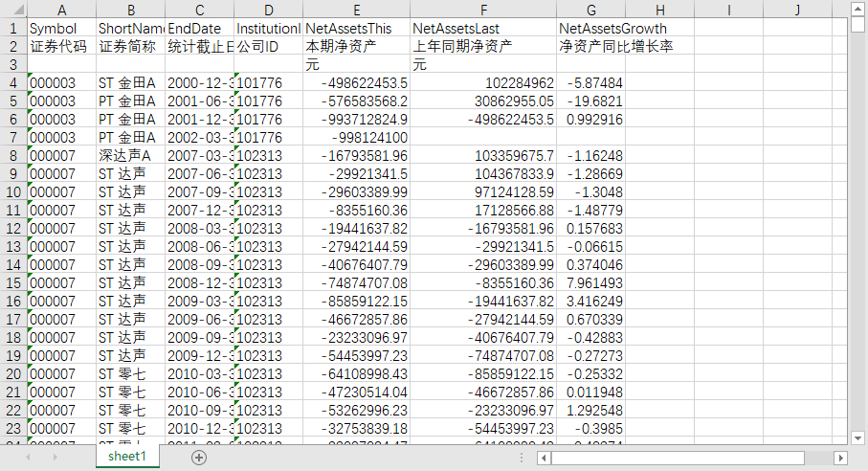Select cell with value -8355160.36 in column E
The height and width of the screenshot is (471, 868).
[x=357, y=211]
